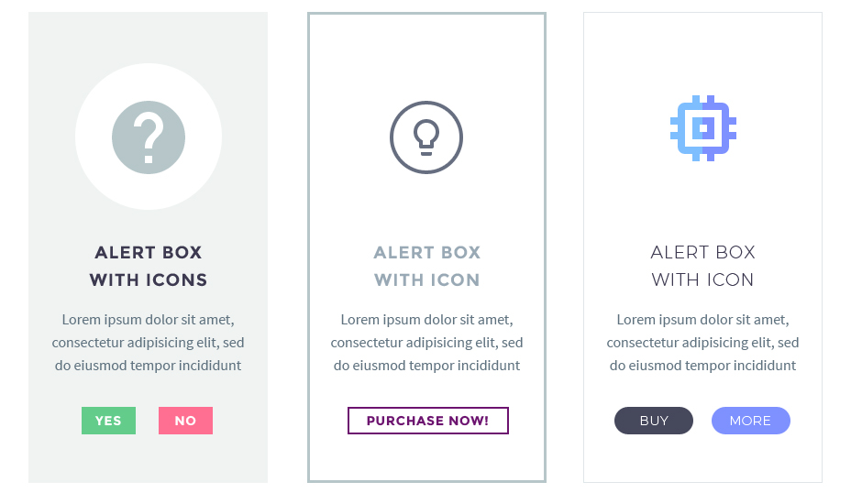851x504 pixels.
Task: Click the blue microchip icon
Action: (x=703, y=129)
